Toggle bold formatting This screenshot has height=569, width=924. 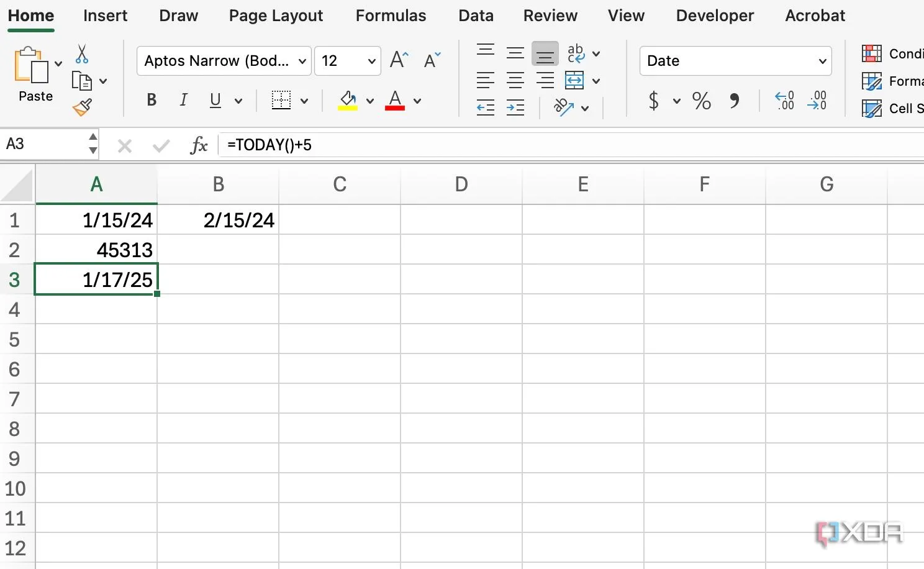click(x=152, y=101)
